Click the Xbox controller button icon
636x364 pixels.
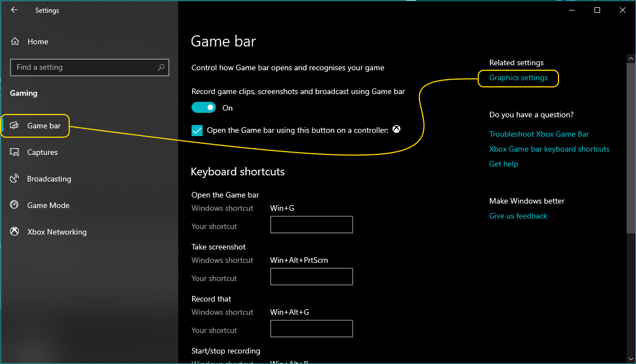click(x=396, y=129)
